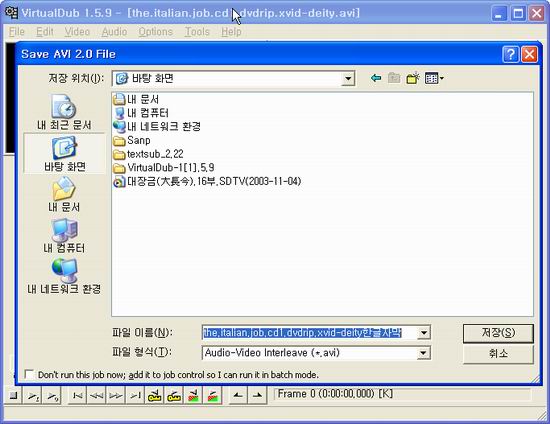Open 내 문서 in the places bar
550x424 pixels.
[64, 194]
